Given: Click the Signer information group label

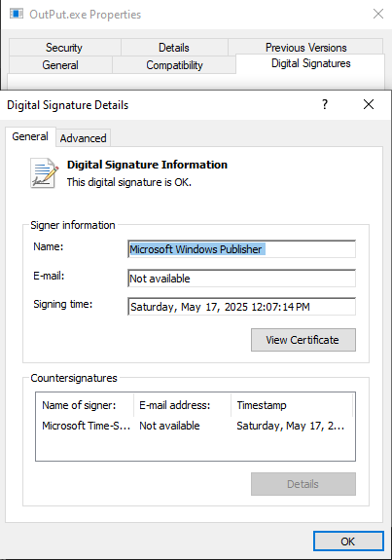Looking at the screenshot, I should coord(73,225).
